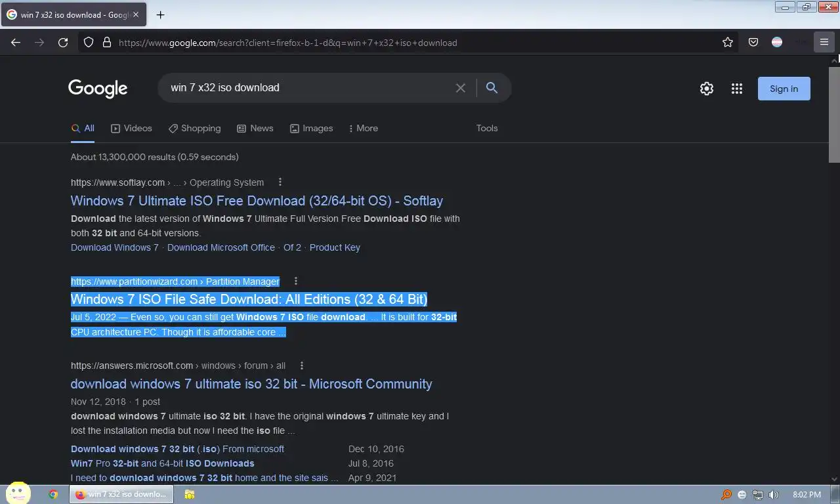The width and height of the screenshot is (840, 504).
Task: Open the Download Windows 7 sitelink
Action: 115,247
